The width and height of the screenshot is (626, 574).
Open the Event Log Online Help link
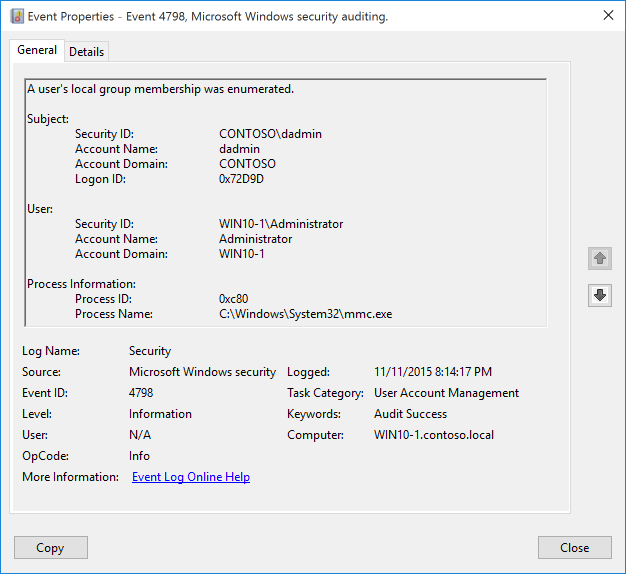tap(190, 477)
